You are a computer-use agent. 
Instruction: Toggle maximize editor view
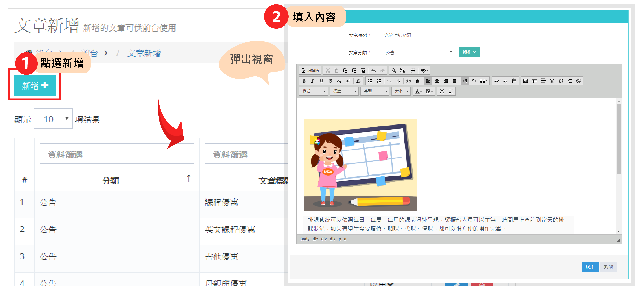442,91
